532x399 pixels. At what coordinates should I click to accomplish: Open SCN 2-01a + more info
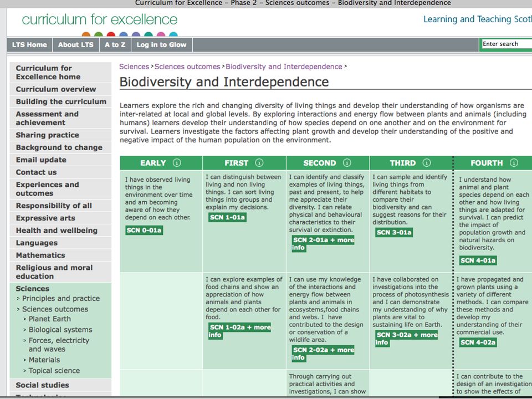[323, 244]
